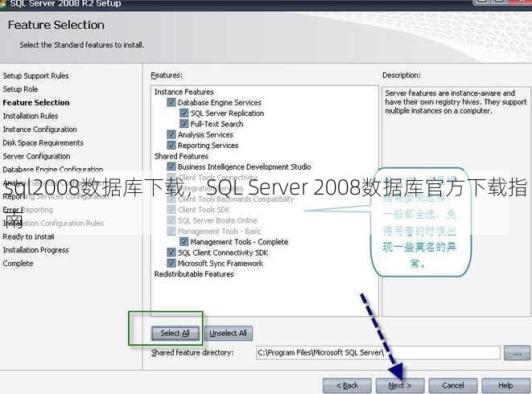
Task: Uncheck Analysis Services feature
Action: (171, 134)
